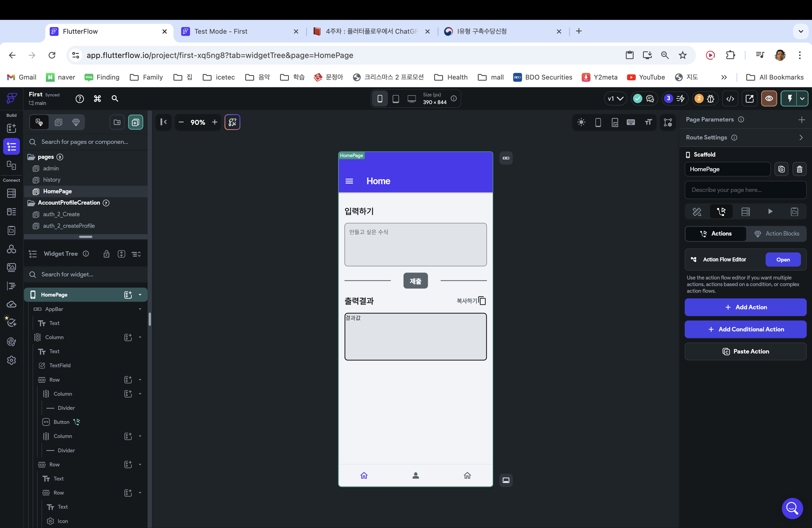
Task: Click the project search magnifier icon
Action: (x=115, y=99)
